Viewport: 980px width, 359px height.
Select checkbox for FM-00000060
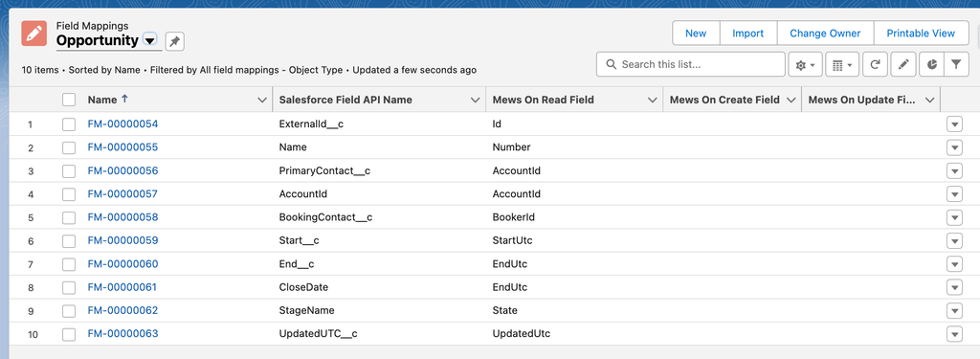pyautogui.click(x=69, y=264)
